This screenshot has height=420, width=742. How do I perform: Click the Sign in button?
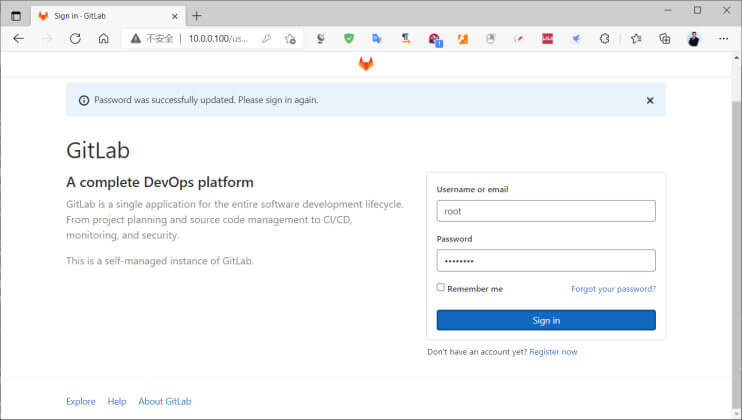pyautogui.click(x=546, y=320)
